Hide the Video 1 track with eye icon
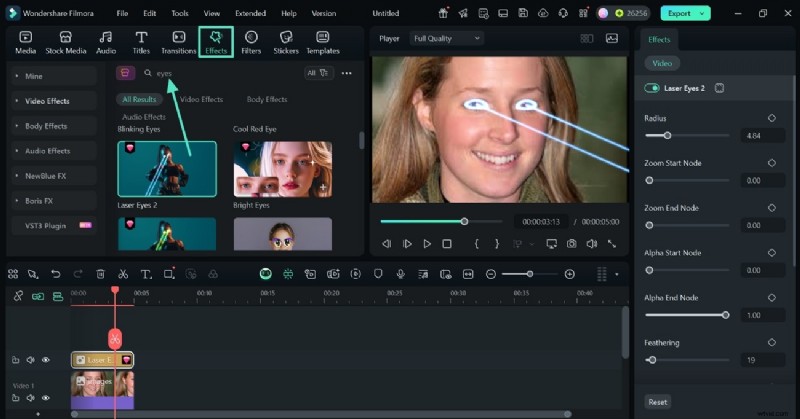800x419 pixels. point(46,398)
